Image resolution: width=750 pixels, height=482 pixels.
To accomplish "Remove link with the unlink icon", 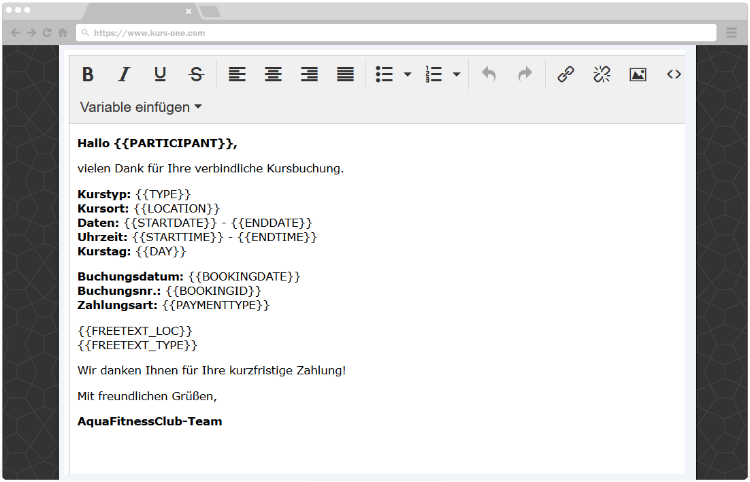I will point(602,75).
